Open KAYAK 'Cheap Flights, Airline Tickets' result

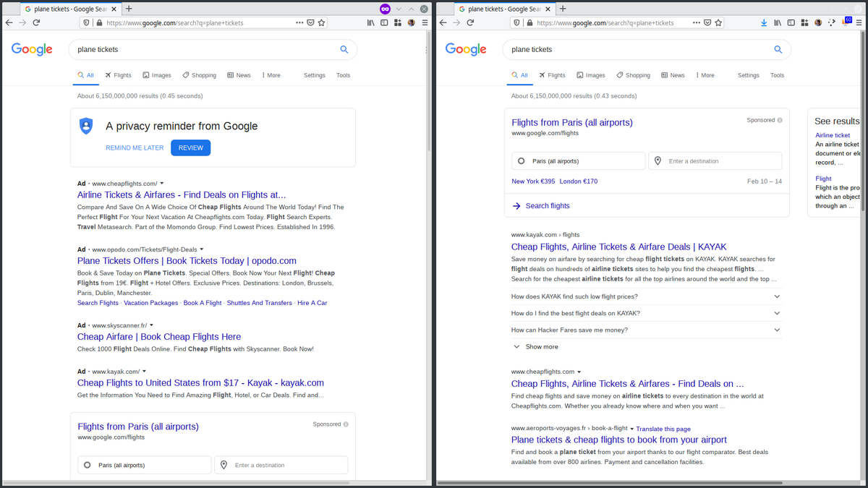tap(619, 247)
